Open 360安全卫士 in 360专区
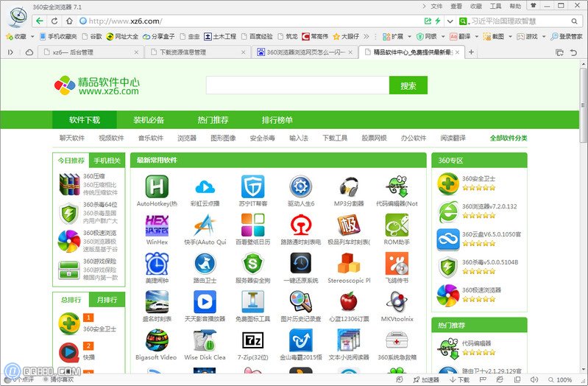Image resolution: width=588 pixels, height=386 pixels. tap(478, 179)
